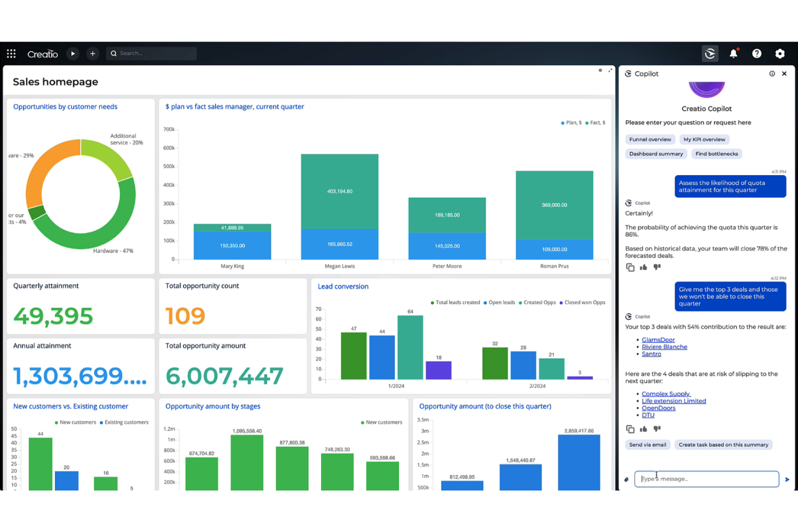
Task: Click the play button beside the Creatio logo
Action: click(x=73, y=53)
